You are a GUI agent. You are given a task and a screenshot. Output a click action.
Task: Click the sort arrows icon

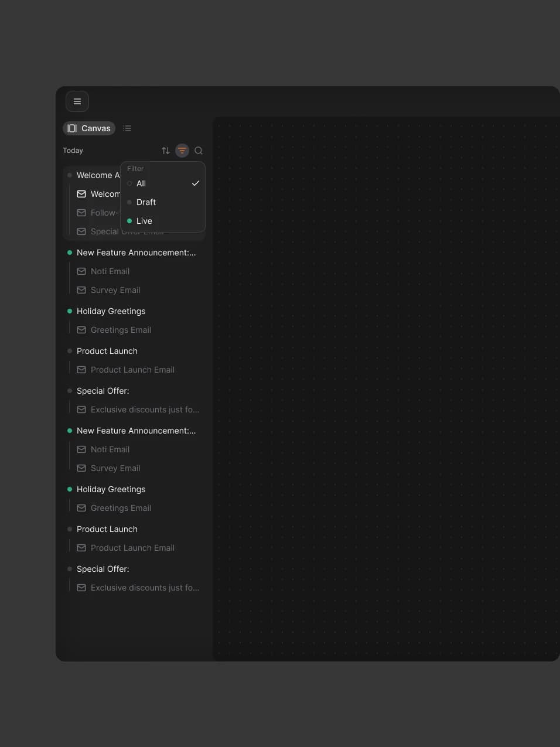click(166, 151)
